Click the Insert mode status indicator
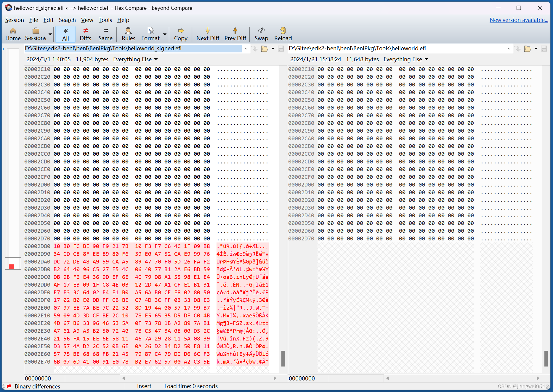This screenshot has height=392, width=553. (x=144, y=386)
